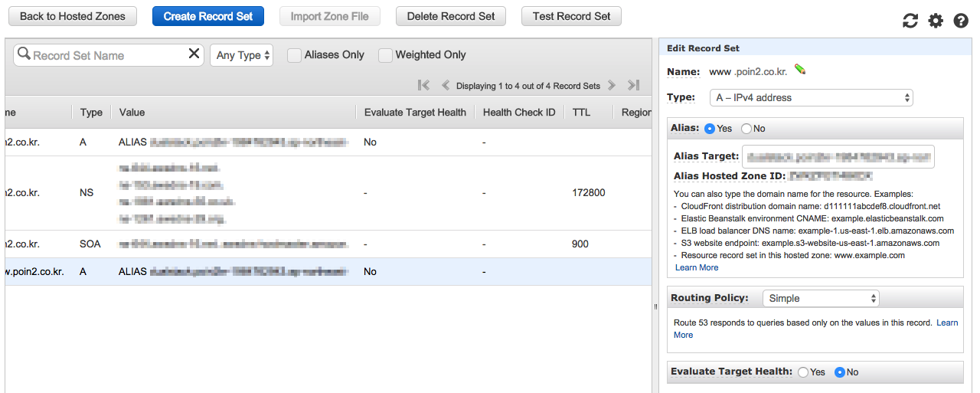Select the SOA record row
The image size is (980, 393).
click(x=328, y=244)
